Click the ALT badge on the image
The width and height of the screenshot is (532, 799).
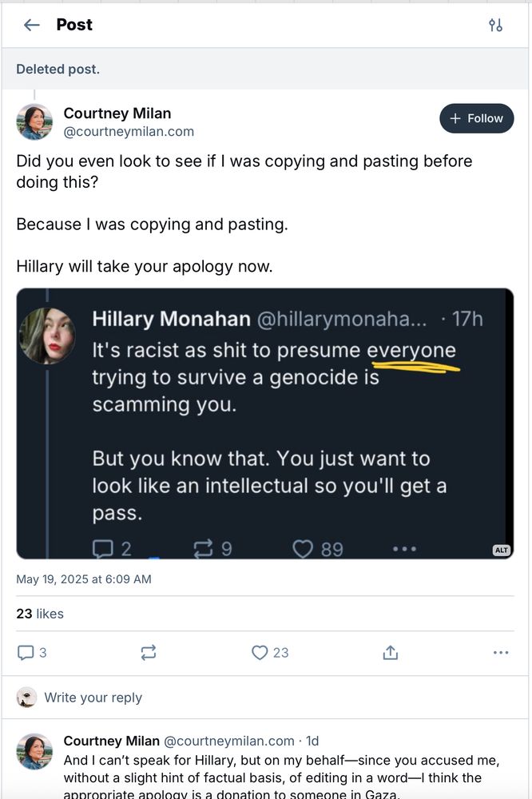501,550
